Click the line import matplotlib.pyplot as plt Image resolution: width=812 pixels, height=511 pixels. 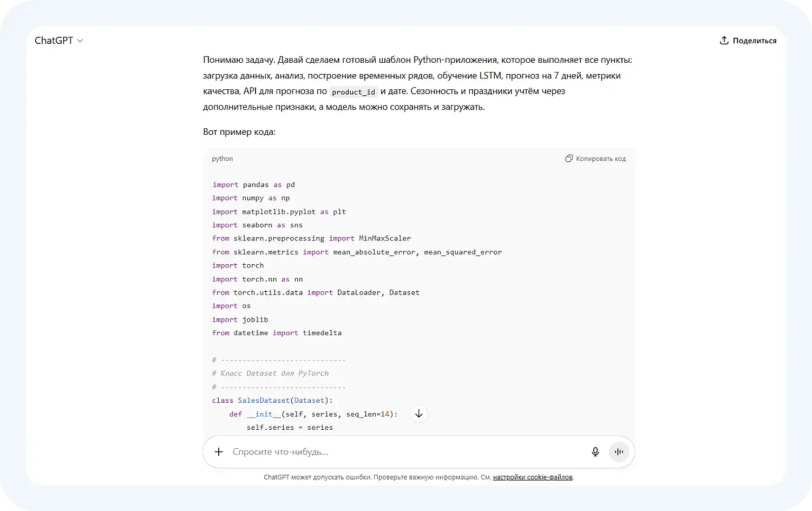(x=279, y=212)
